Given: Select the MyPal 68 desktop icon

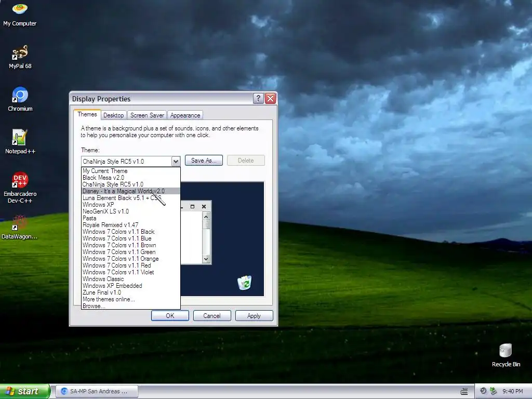Looking at the screenshot, I should [20, 57].
